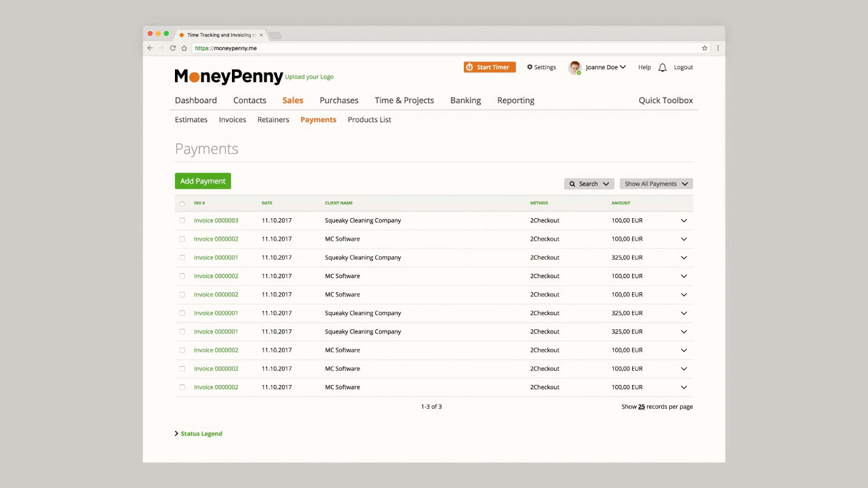Click the Upload your Logo link
This screenshot has height=488, width=868.
[x=309, y=77]
